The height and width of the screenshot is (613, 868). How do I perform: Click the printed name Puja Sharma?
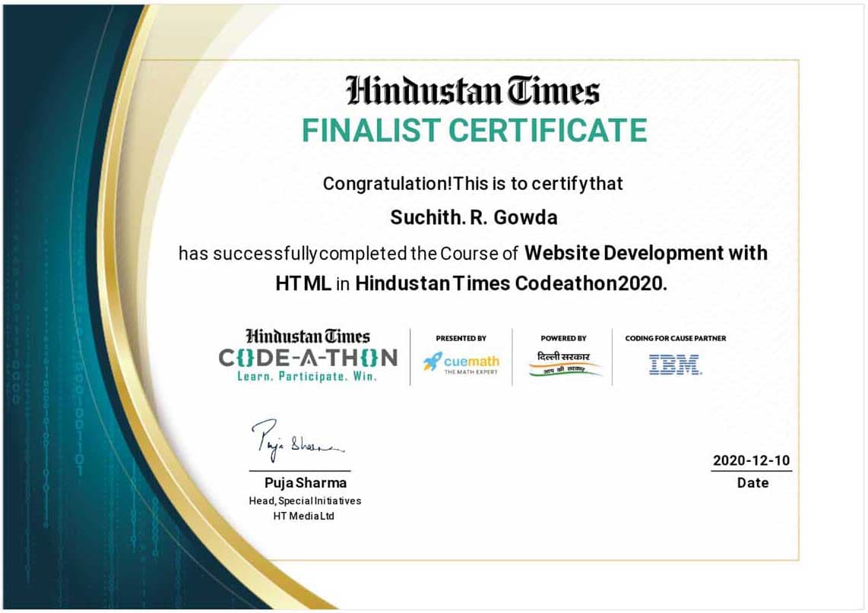tap(305, 483)
